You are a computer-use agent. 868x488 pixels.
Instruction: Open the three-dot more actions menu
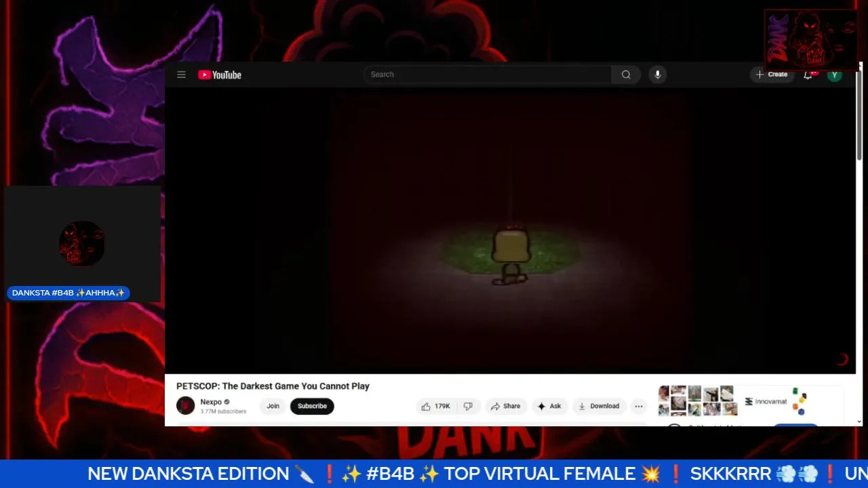[638, 406]
